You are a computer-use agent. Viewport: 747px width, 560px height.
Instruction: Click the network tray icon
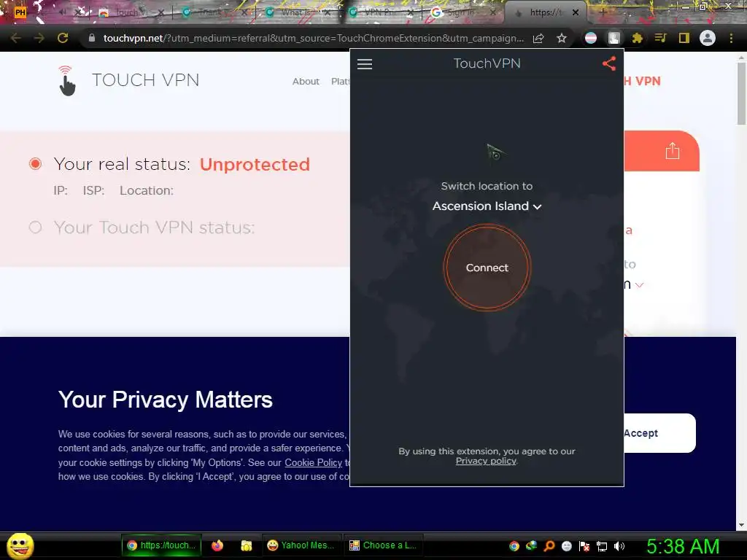click(x=602, y=546)
